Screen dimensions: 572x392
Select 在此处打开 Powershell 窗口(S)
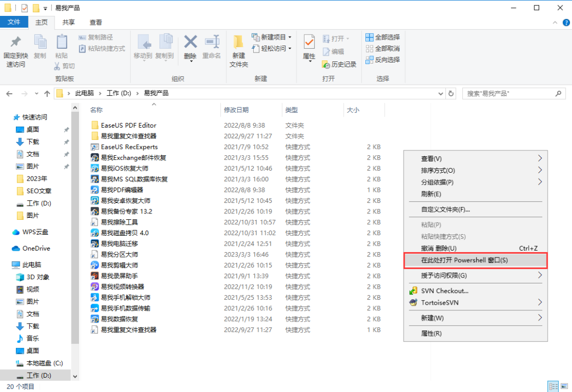[x=475, y=260]
